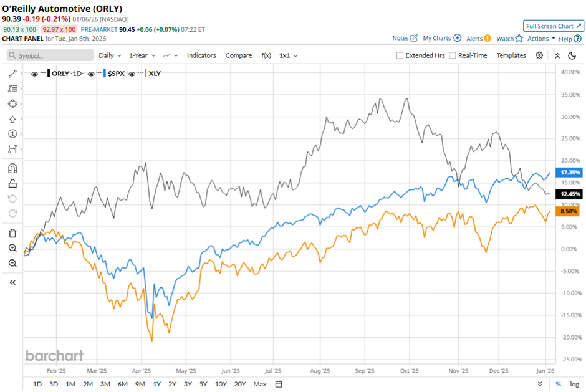The image size is (586, 392).
Task: Select the trend line drawing tool
Action: click(x=12, y=74)
